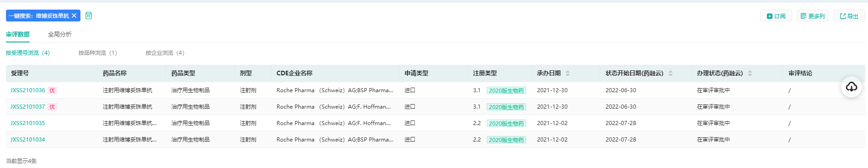The image size is (868, 168).
Task: Switch to 按企业浏览 (4) view
Action: point(165,53)
